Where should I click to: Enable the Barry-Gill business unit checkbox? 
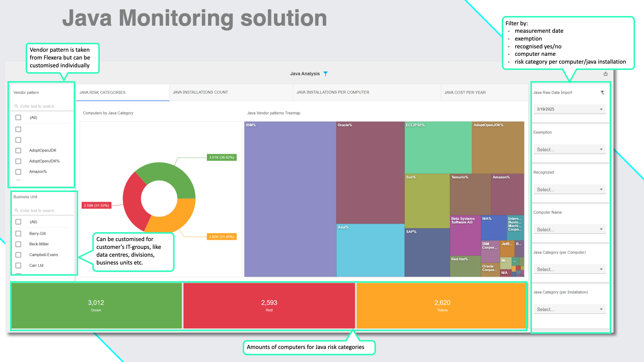18,234
